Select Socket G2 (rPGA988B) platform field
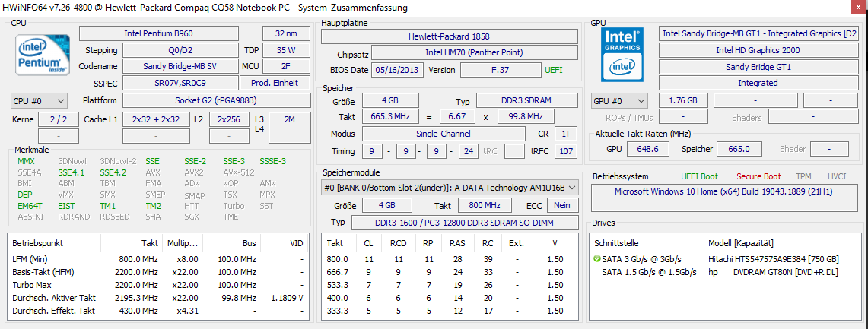Screen dimensions: 868x329 click(217, 100)
